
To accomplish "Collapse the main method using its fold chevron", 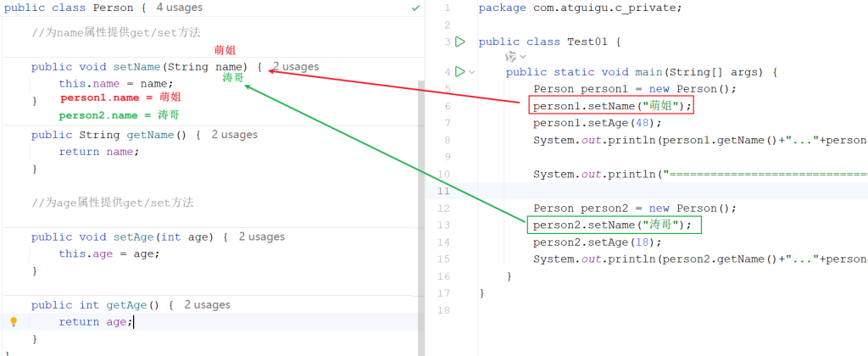I will pyautogui.click(x=472, y=72).
